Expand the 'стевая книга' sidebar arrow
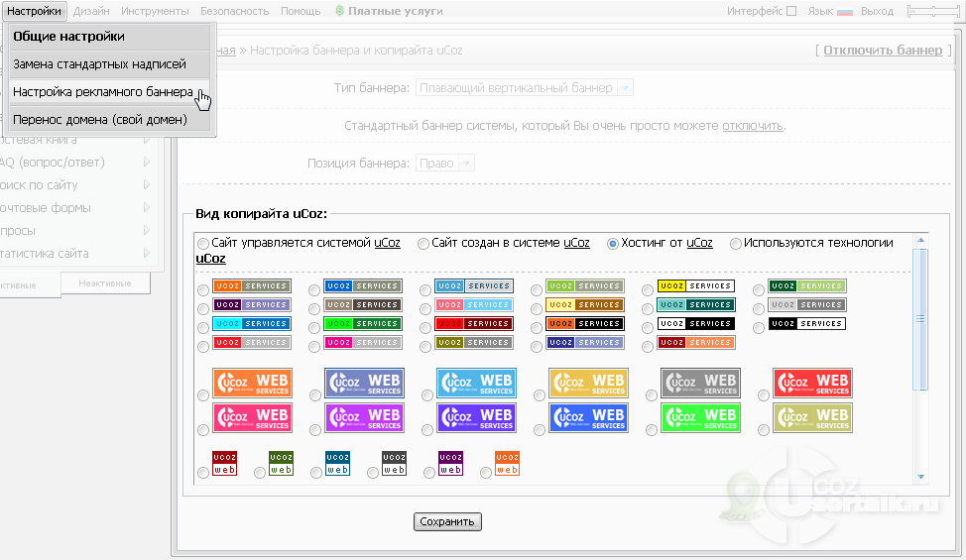The width and height of the screenshot is (966, 560). tap(147, 140)
